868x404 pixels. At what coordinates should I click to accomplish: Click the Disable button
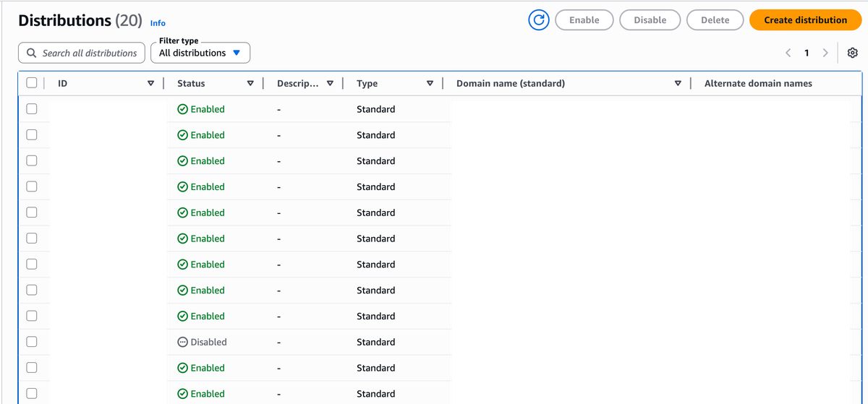pyautogui.click(x=650, y=20)
